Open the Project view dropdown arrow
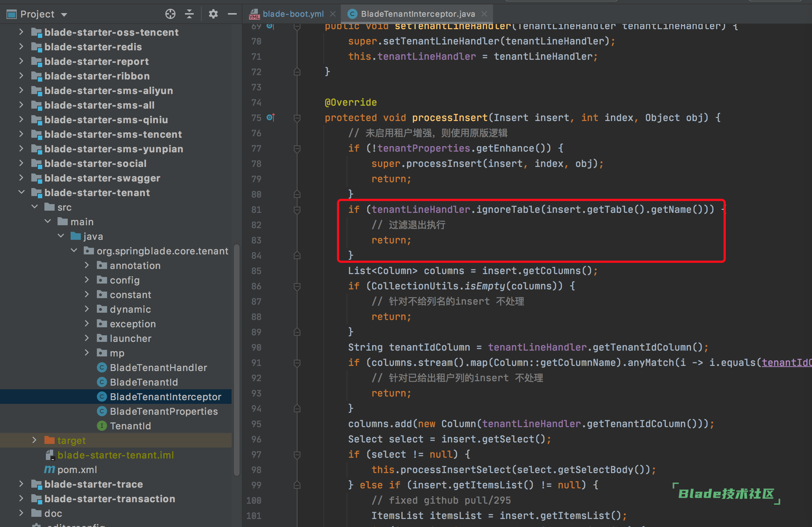This screenshot has height=527, width=812. (64, 15)
